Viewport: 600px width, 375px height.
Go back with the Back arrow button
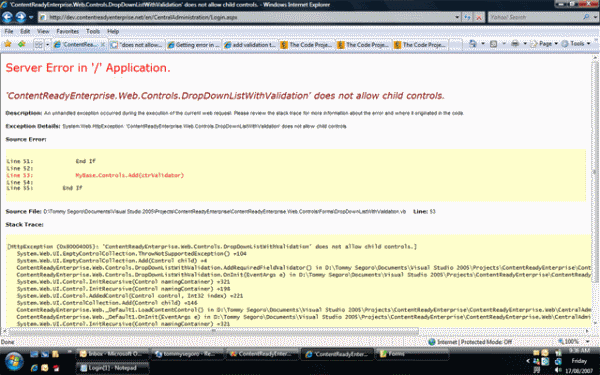point(7,17)
